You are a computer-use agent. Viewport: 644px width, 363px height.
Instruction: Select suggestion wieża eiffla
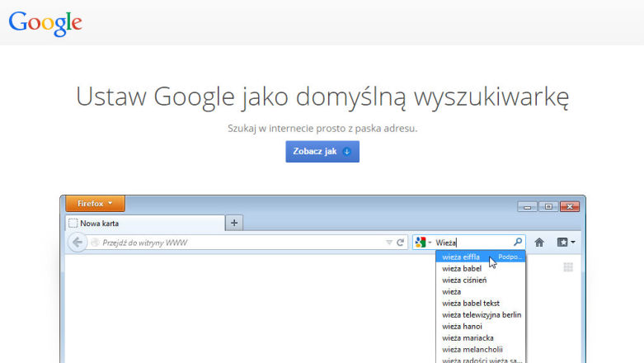coord(481,257)
